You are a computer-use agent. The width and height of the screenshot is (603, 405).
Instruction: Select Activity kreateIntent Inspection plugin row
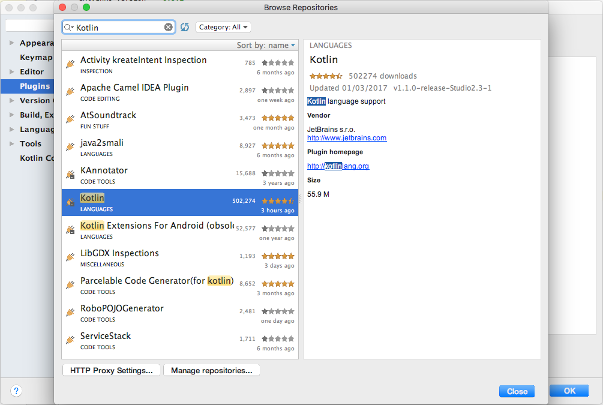click(180, 65)
